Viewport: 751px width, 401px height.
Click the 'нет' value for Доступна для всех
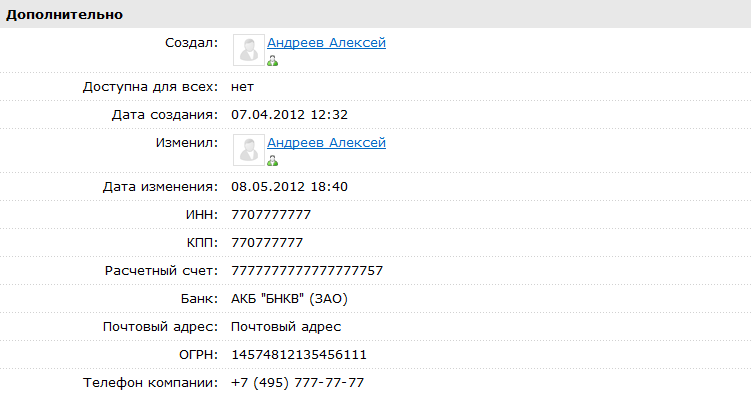[x=242, y=87]
